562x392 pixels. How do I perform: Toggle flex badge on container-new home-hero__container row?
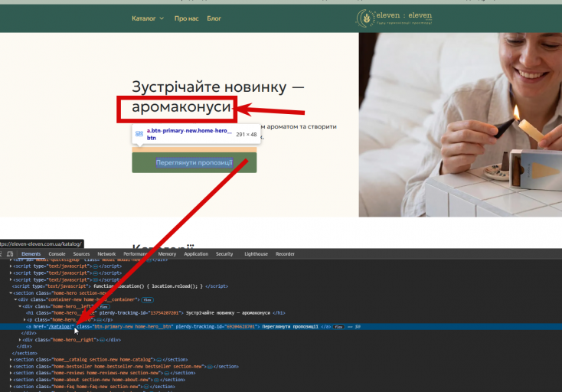click(x=147, y=300)
